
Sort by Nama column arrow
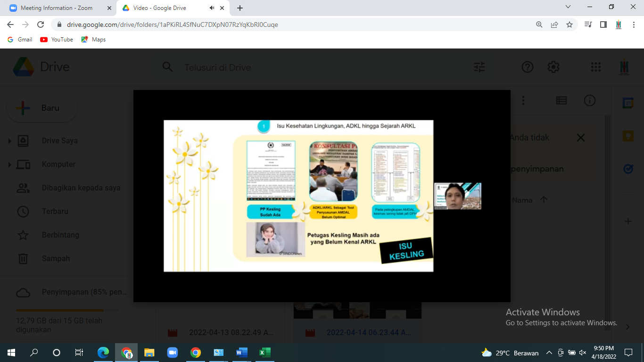(544, 200)
